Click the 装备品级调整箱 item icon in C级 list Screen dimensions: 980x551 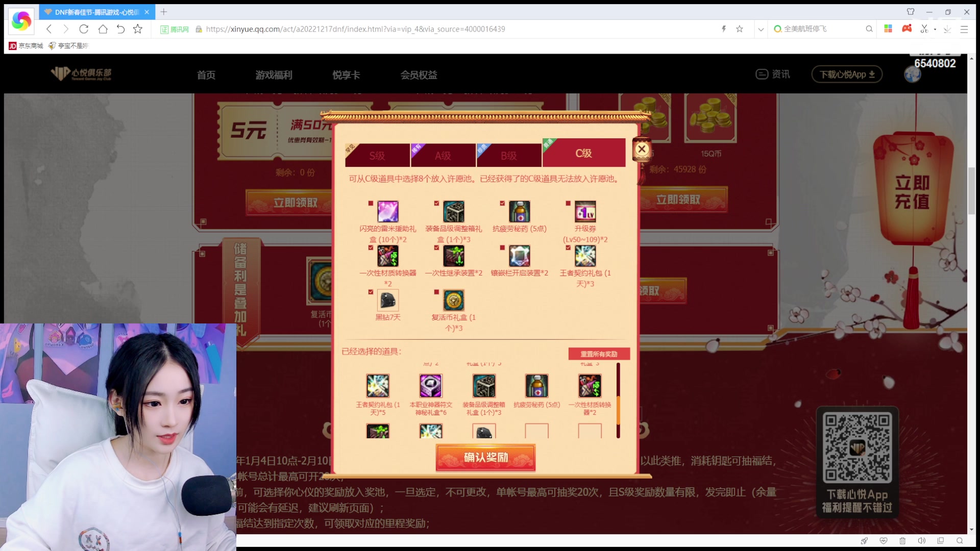click(454, 211)
